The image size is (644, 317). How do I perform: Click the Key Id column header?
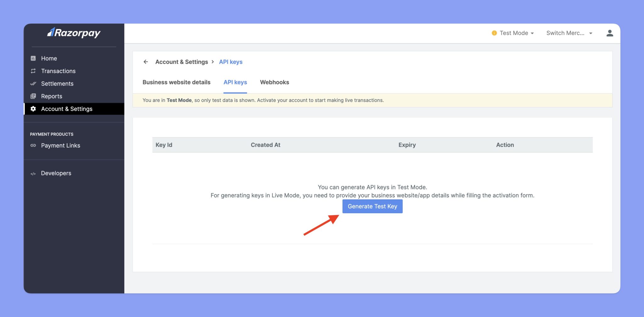click(x=164, y=145)
